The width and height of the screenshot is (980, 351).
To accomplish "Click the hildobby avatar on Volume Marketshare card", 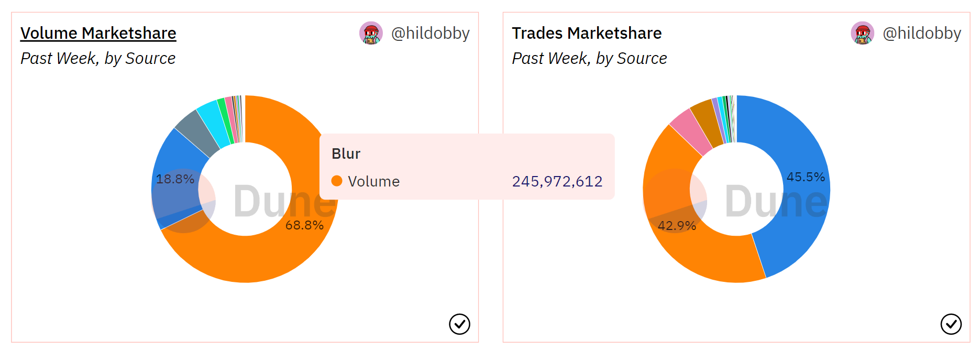I will [x=371, y=34].
